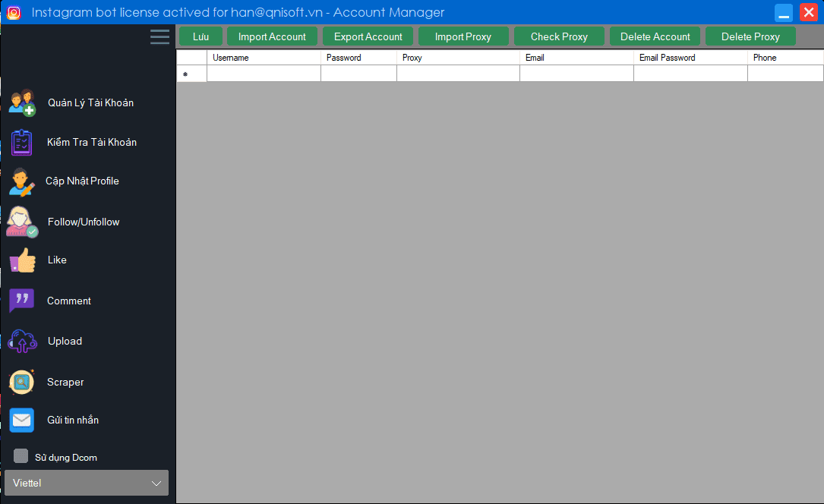Open the Follow/Unfollow avatar icon

tap(21, 222)
